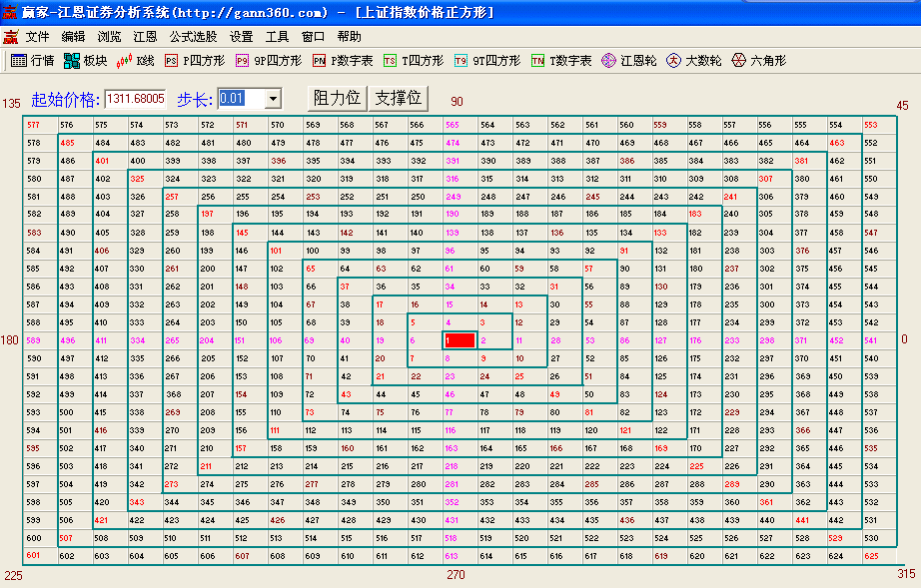The width and height of the screenshot is (921, 588).
Task: Click the 行情 quotes toolbar icon
Action: (31, 61)
